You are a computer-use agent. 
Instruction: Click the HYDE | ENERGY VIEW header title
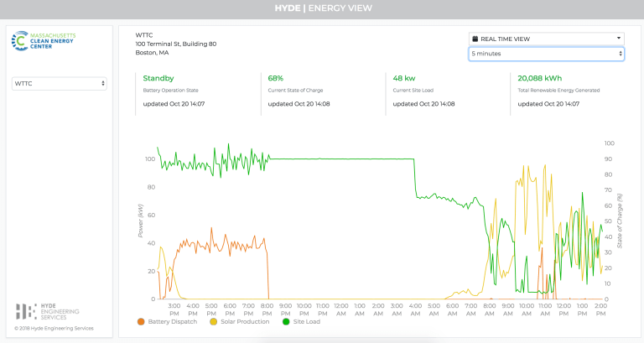pyautogui.click(x=322, y=9)
